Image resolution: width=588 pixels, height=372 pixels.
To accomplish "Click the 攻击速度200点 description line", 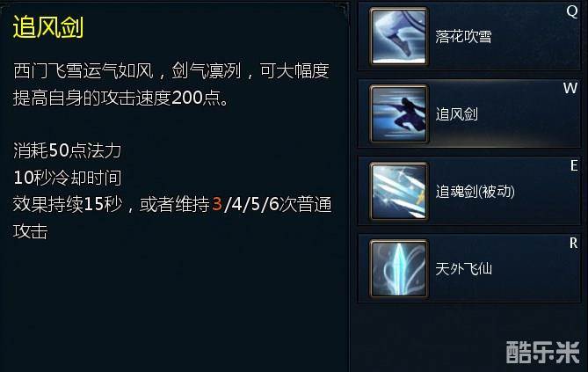I will (120, 98).
